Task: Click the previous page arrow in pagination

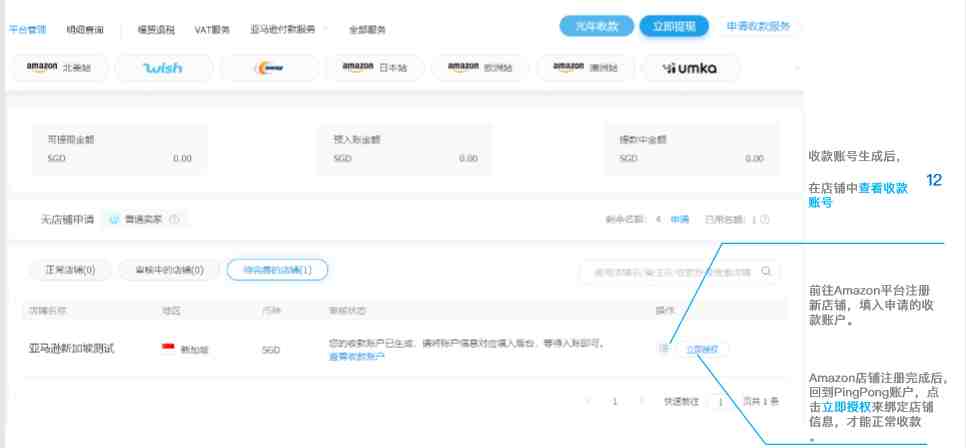Action: click(587, 402)
